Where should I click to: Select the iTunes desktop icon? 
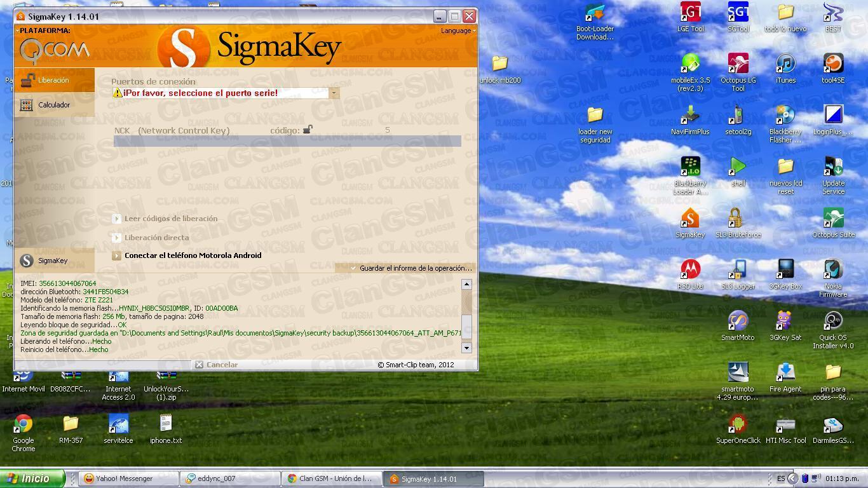[785, 69]
